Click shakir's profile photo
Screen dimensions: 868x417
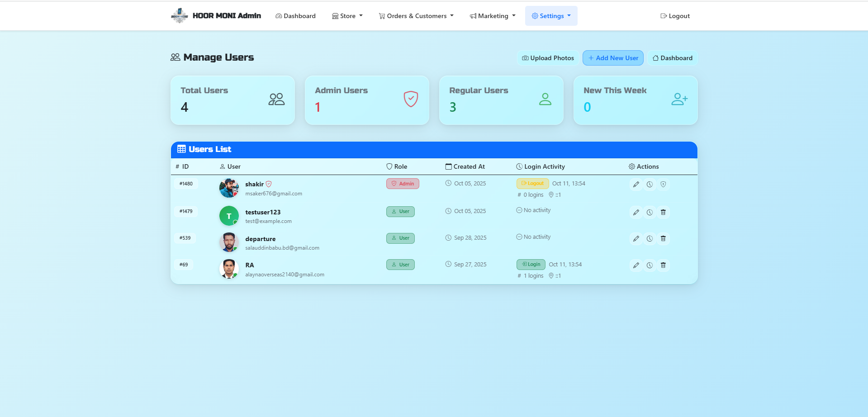coord(229,188)
